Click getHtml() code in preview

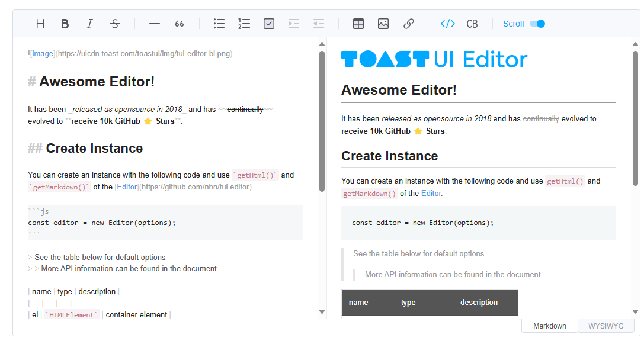565,181
